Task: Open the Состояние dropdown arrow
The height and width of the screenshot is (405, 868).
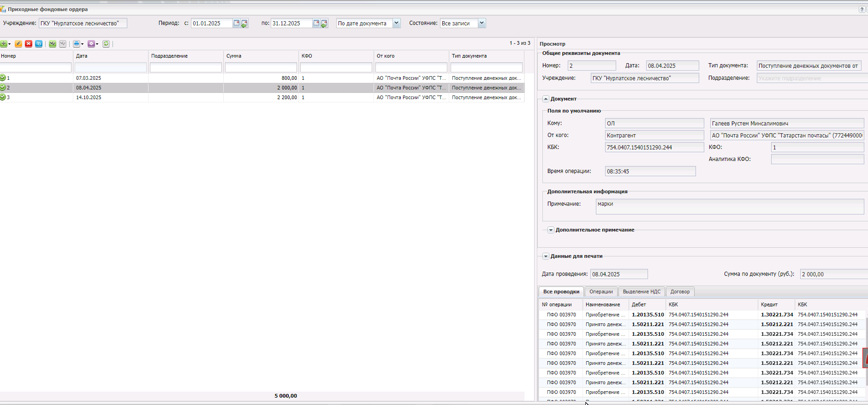Action: coord(482,23)
